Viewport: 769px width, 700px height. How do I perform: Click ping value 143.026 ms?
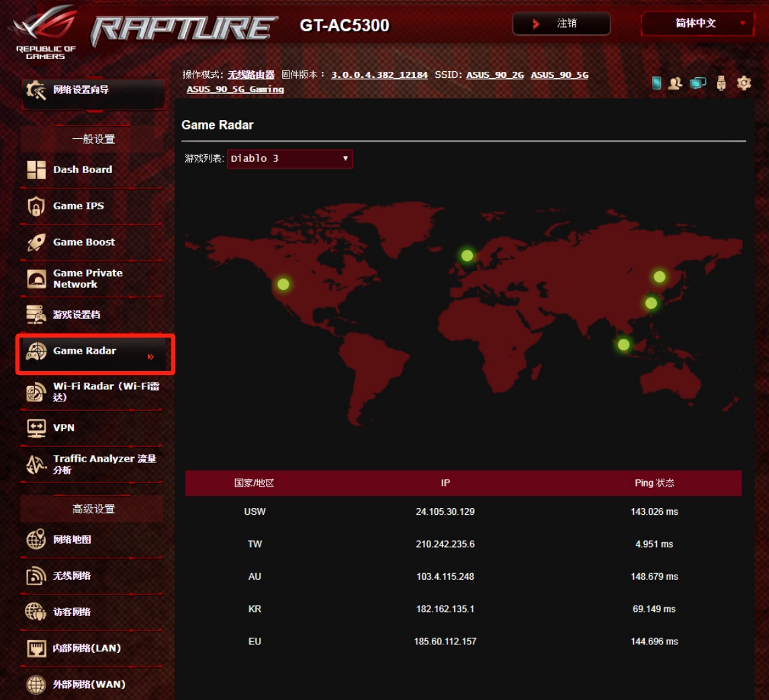coord(654,512)
